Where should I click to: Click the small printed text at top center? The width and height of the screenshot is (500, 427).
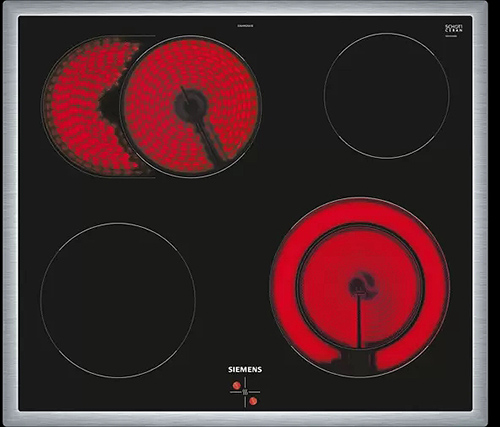point(245,26)
